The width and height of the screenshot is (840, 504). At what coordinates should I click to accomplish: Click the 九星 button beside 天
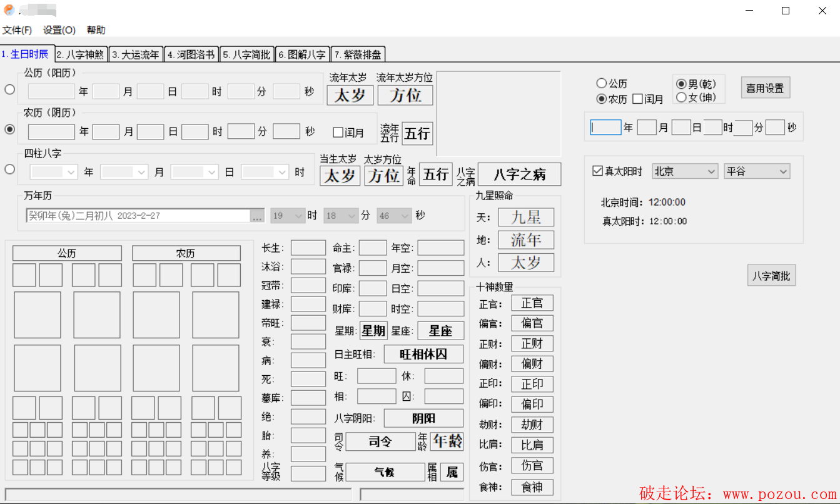coord(526,218)
